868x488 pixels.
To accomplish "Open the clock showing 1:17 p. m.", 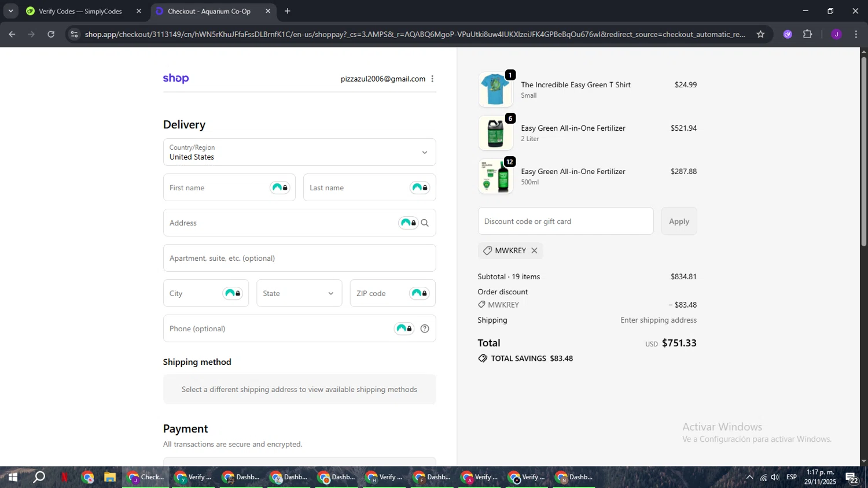I will [x=820, y=477].
